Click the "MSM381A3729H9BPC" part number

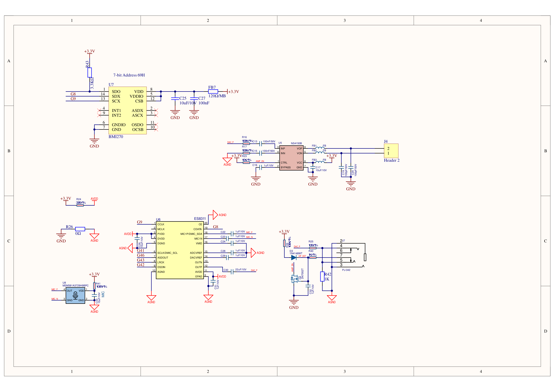coord(75,285)
